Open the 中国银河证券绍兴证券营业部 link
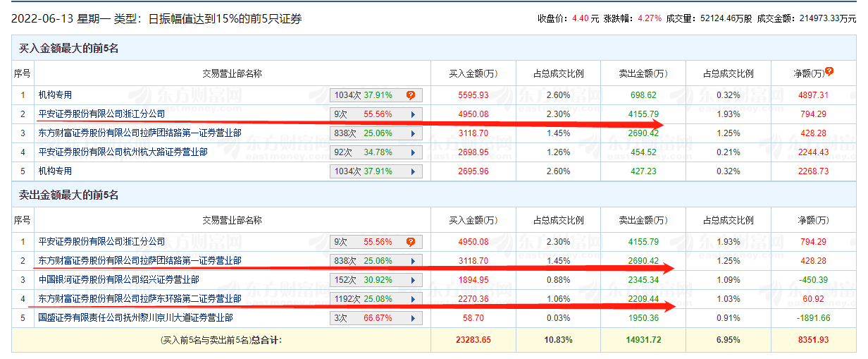The image size is (868, 359). pyautogui.click(x=119, y=280)
